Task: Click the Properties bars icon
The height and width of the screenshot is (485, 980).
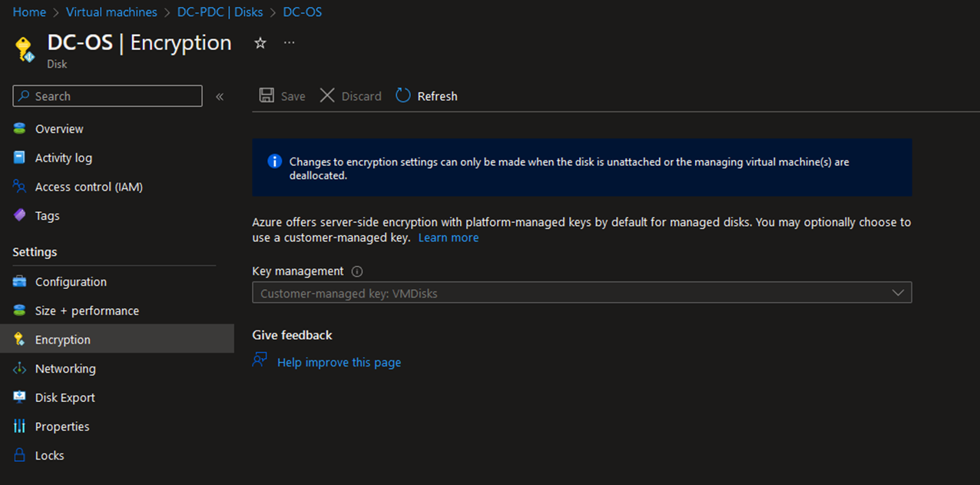Action: 19,427
